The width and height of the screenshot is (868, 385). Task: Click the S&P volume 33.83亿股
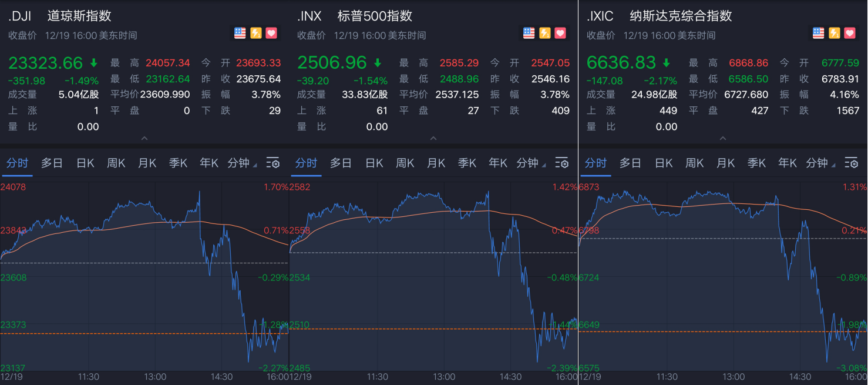click(365, 95)
